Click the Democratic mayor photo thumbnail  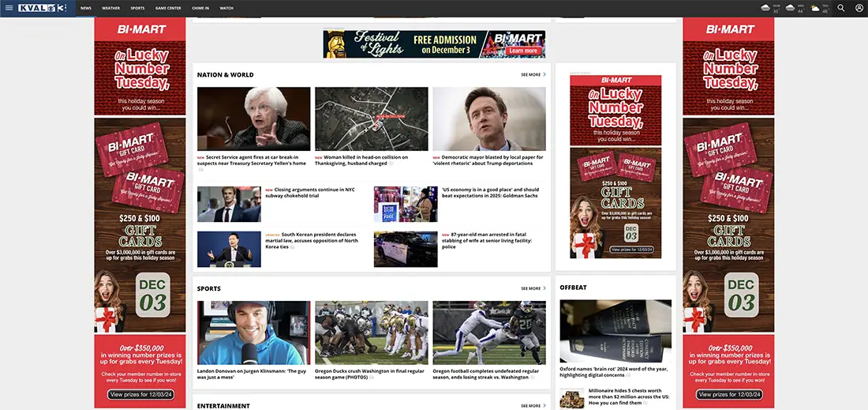click(489, 118)
